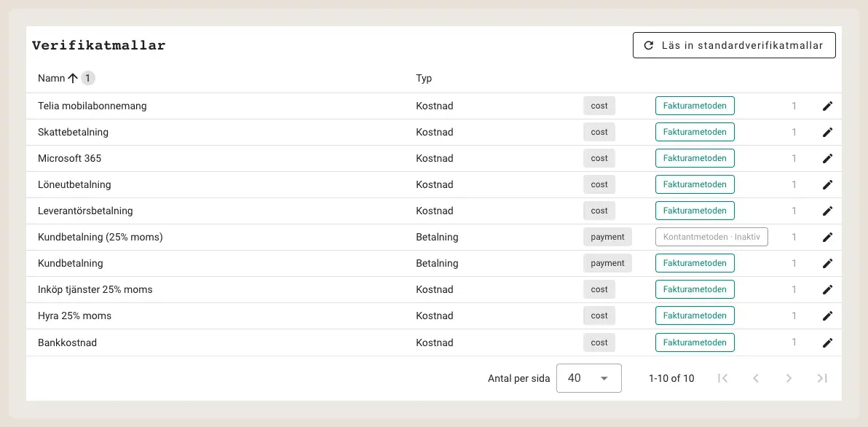
Task: Open edit for Leverantörsbetalning
Action: 828,211
